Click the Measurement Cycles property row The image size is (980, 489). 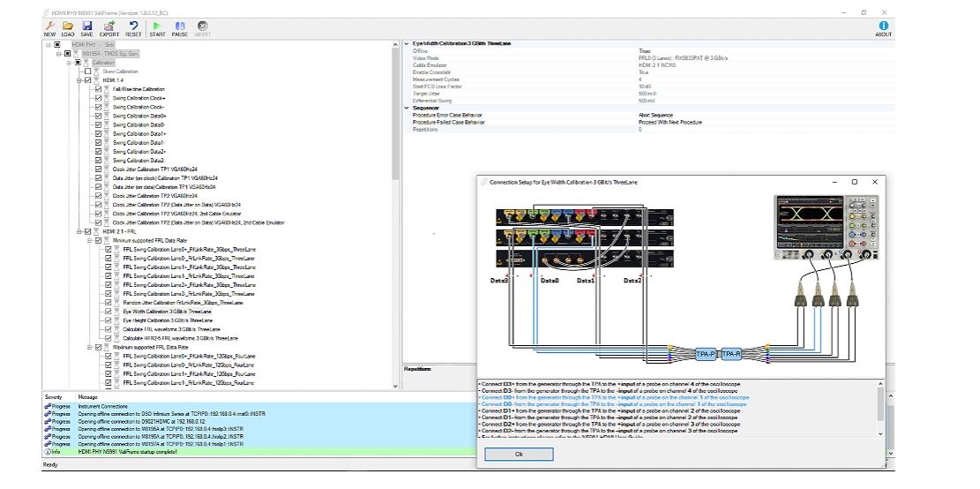pyautogui.click(x=648, y=79)
